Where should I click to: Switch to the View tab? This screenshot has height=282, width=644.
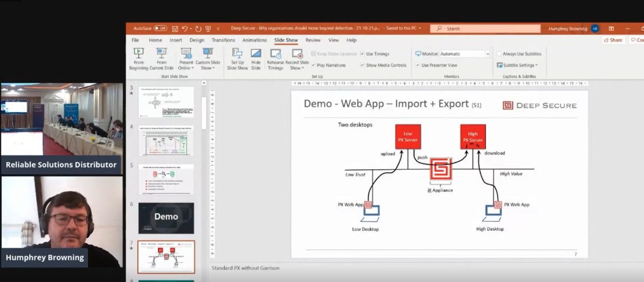pyautogui.click(x=333, y=40)
